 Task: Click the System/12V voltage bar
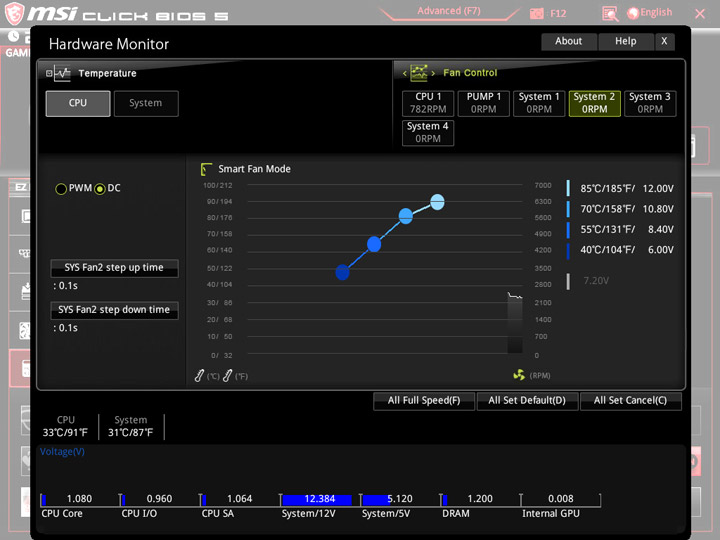click(x=320, y=499)
